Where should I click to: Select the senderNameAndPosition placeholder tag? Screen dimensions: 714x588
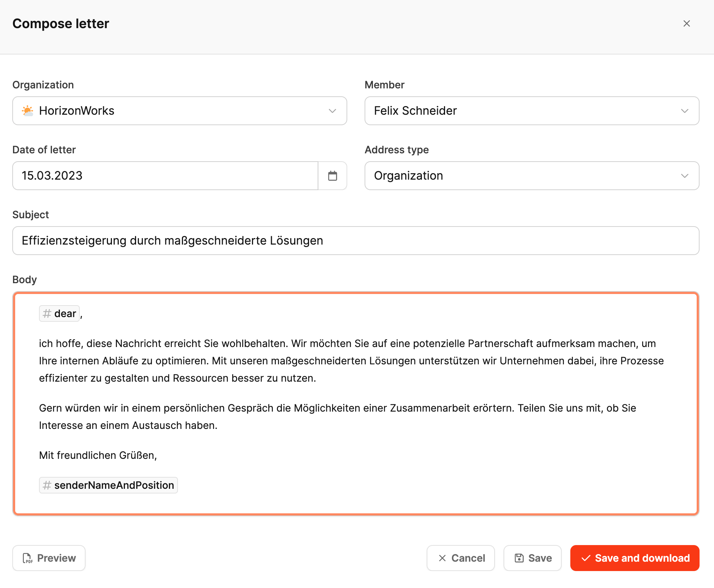pos(108,485)
